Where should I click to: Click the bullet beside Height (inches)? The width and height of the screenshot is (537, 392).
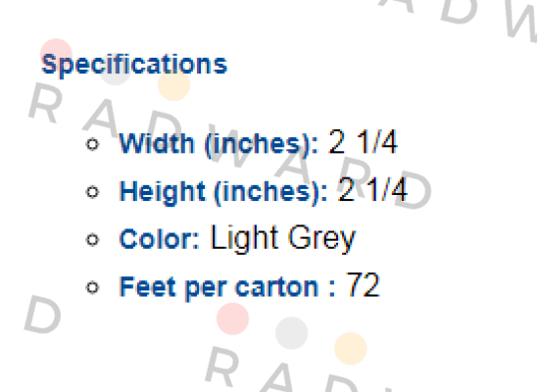coord(92,192)
